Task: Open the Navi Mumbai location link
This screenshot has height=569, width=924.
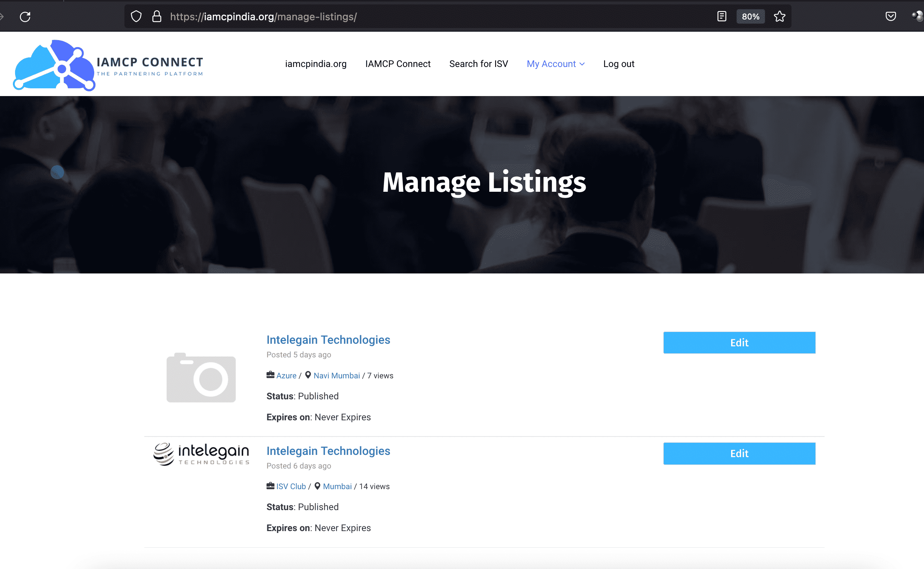Action: click(x=336, y=375)
